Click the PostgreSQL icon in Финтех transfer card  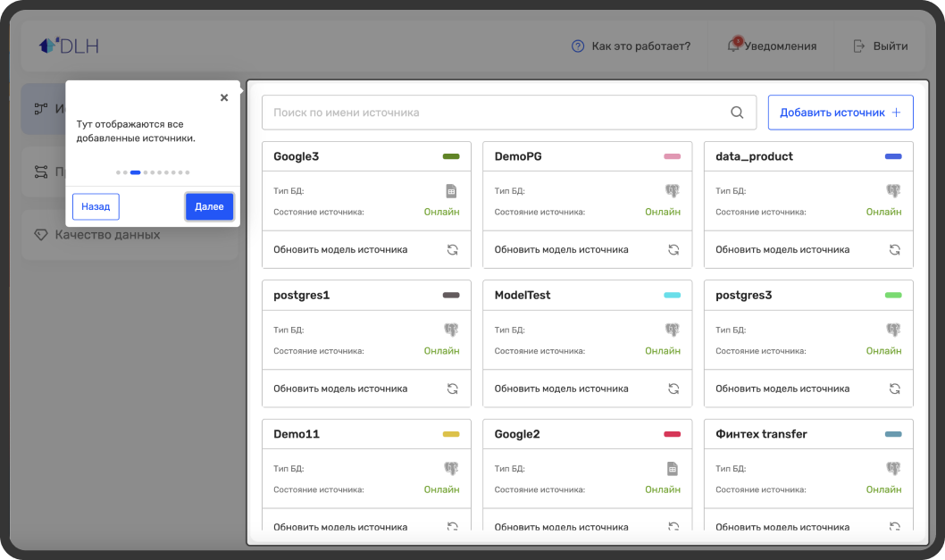coord(894,468)
